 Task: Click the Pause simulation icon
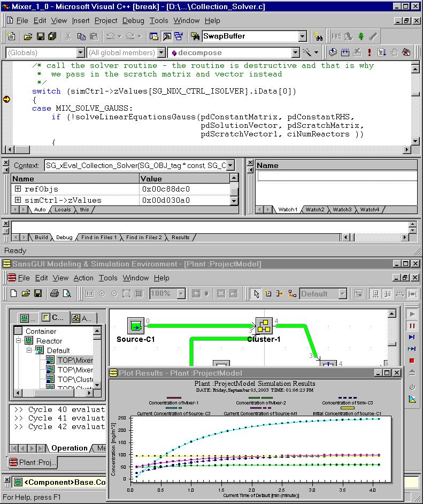pos(412,326)
